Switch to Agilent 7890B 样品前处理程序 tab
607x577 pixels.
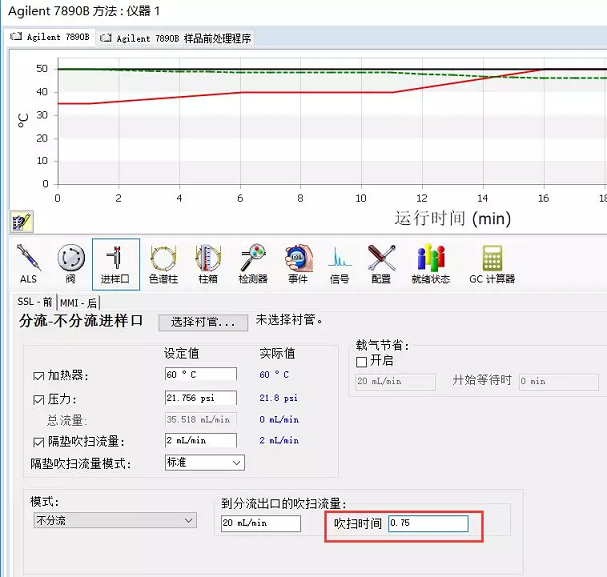point(176,38)
